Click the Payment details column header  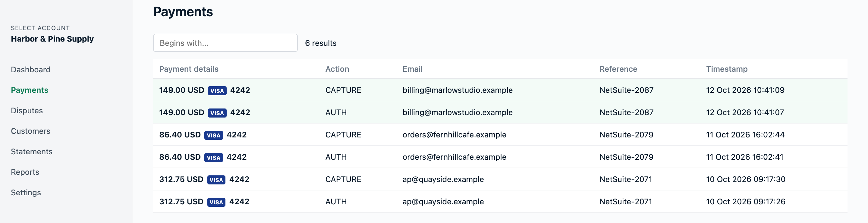189,69
